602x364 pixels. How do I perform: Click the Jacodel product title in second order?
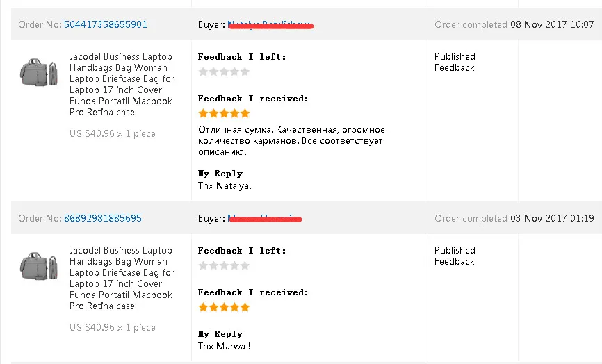point(122,278)
